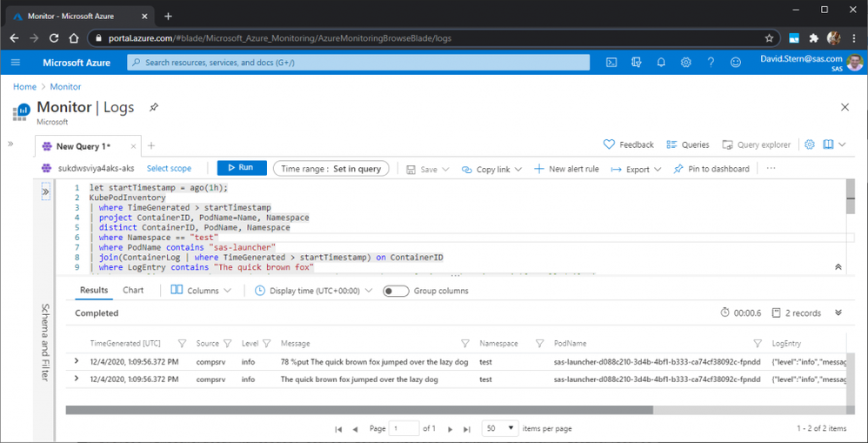Click the feedback smiley icon in header
This screenshot has height=443, width=868.
736,63
